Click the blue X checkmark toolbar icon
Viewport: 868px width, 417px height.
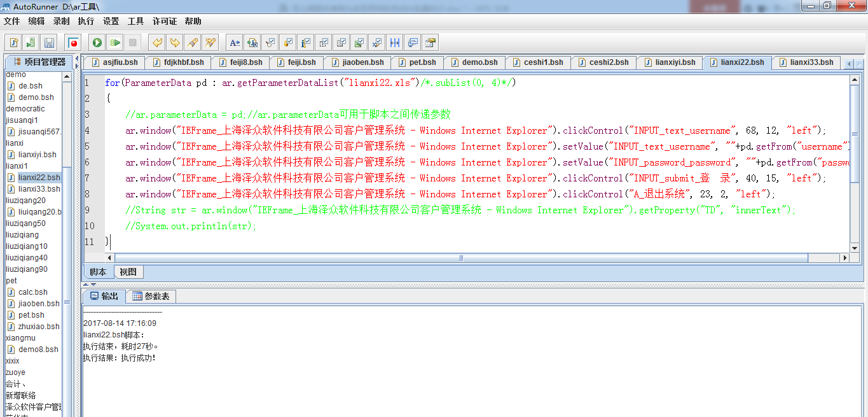point(377,43)
